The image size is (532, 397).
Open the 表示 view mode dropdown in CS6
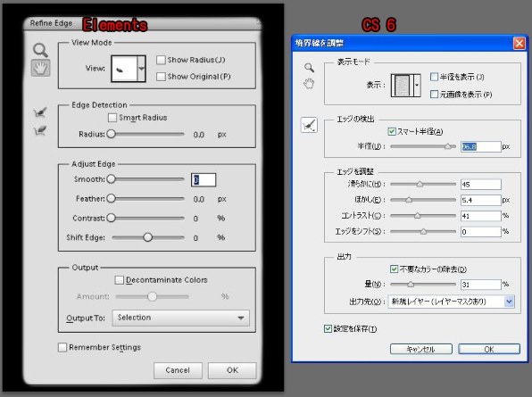click(417, 86)
